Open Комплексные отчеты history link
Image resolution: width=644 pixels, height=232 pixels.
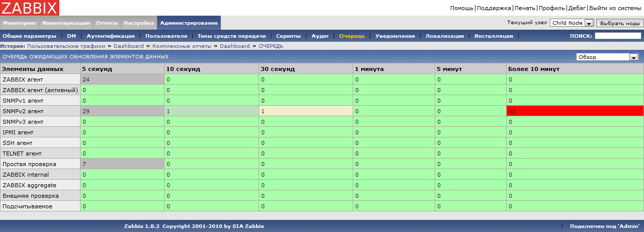(x=183, y=46)
